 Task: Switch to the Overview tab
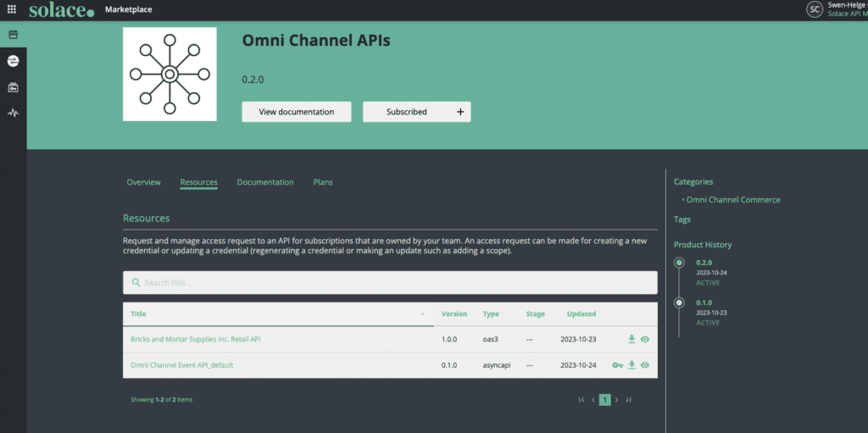pos(144,182)
